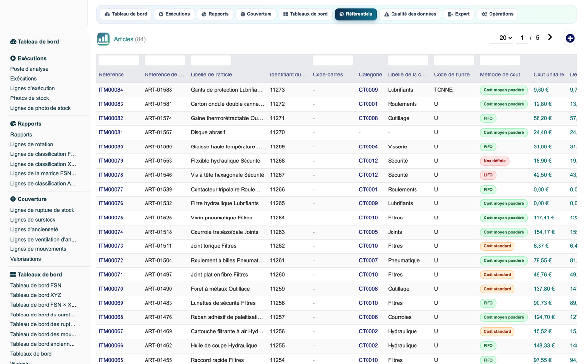Image resolution: width=588 pixels, height=364 pixels.
Task: Open Tableau de bord XYZ link
Action: (36, 295)
